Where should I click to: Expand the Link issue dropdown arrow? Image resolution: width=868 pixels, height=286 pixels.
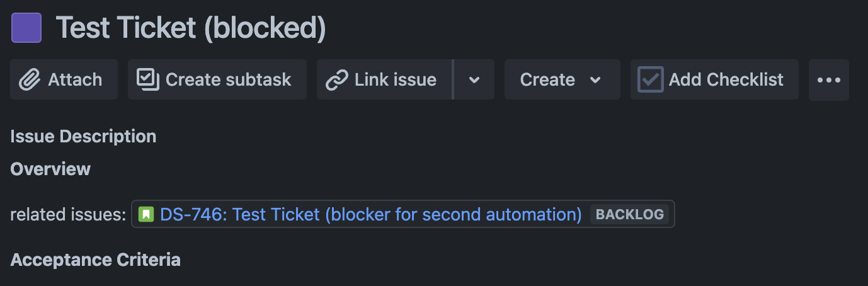coord(474,80)
